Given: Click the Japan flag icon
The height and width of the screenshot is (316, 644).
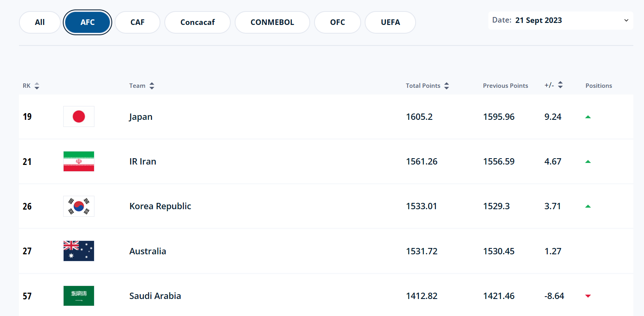Looking at the screenshot, I should 79,117.
